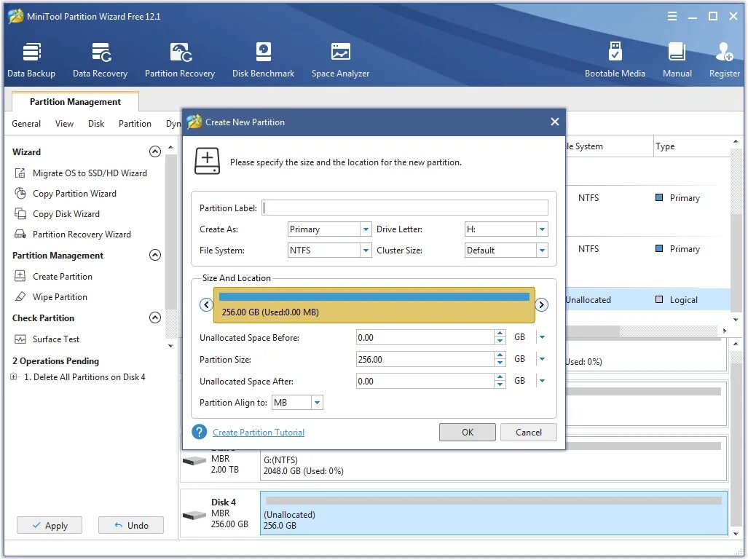Click the Type column header
Viewport: 748px width, 560px height.
pos(692,146)
